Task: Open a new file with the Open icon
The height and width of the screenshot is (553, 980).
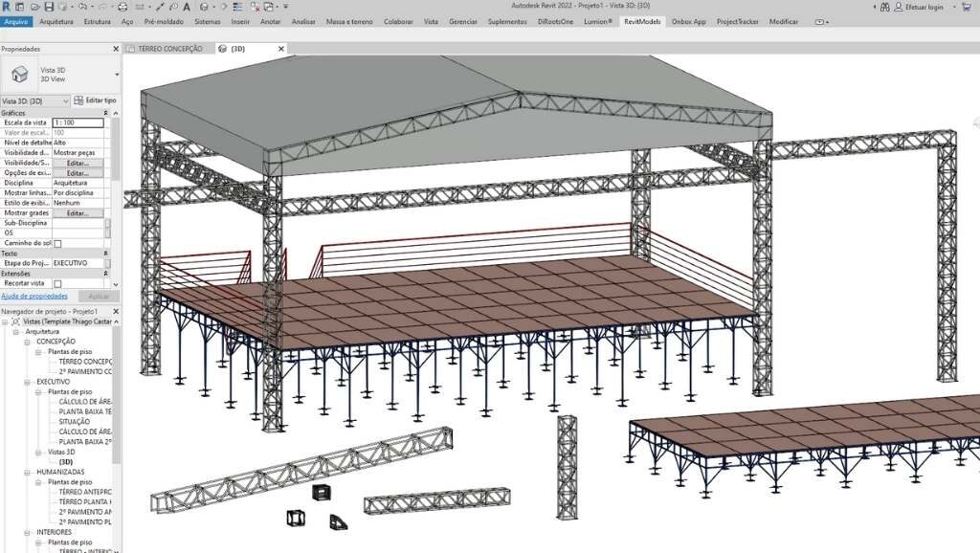Action: click(x=35, y=7)
